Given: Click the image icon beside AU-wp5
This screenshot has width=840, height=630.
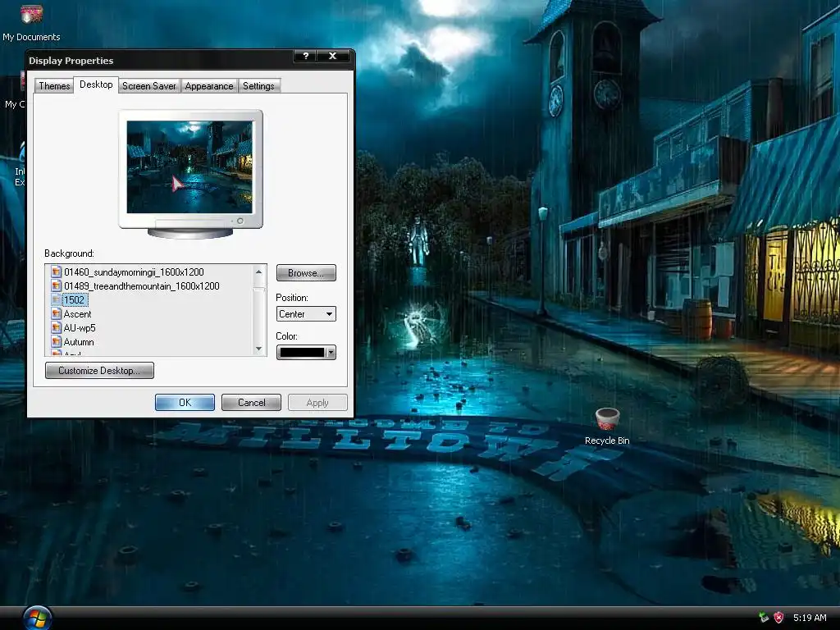Looking at the screenshot, I should [56, 328].
